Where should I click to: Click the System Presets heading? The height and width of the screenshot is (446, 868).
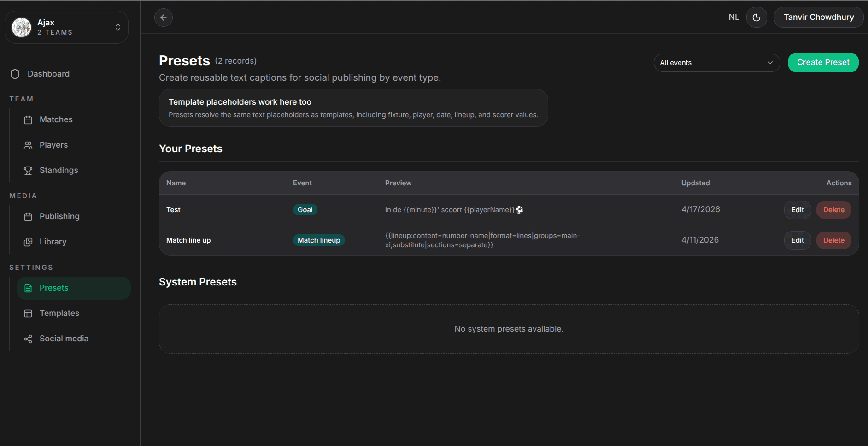198,282
